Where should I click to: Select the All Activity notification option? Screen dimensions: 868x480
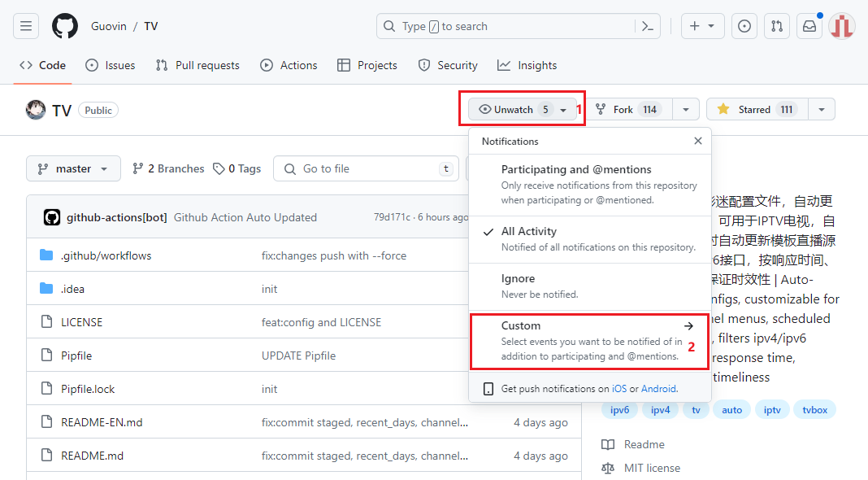(589, 239)
